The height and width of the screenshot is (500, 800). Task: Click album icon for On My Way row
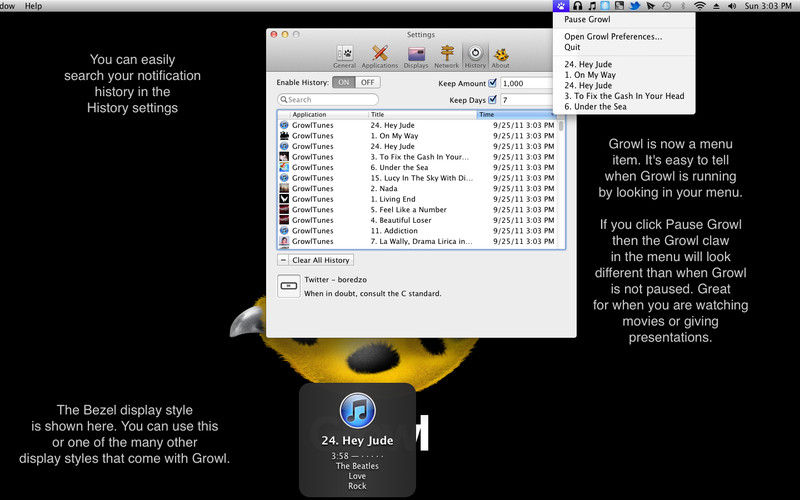tap(284, 136)
